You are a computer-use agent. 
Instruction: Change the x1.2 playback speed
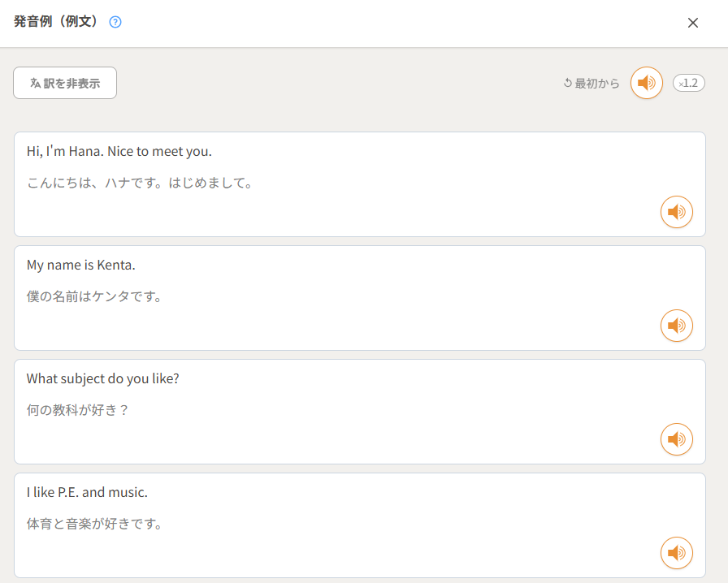[689, 83]
